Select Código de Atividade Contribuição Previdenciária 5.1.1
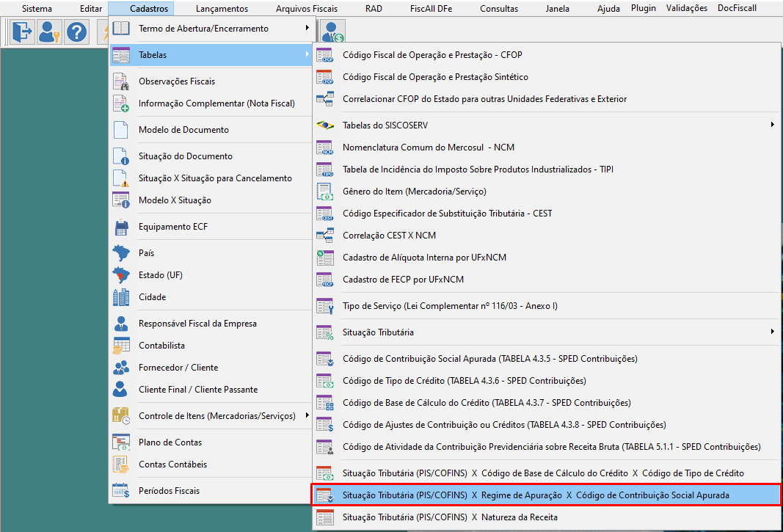Image resolution: width=783 pixels, height=532 pixels. coord(546,447)
